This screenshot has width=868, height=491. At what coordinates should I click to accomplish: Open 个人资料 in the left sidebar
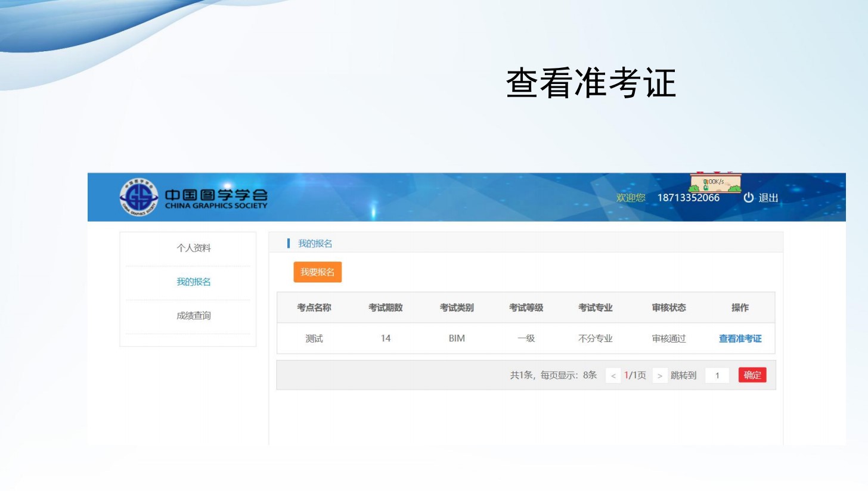(x=193, y=248)
